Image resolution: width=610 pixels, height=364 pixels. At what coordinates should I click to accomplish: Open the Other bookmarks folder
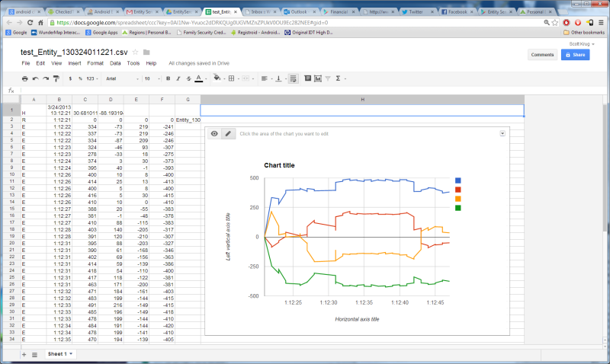click(584, 33)
